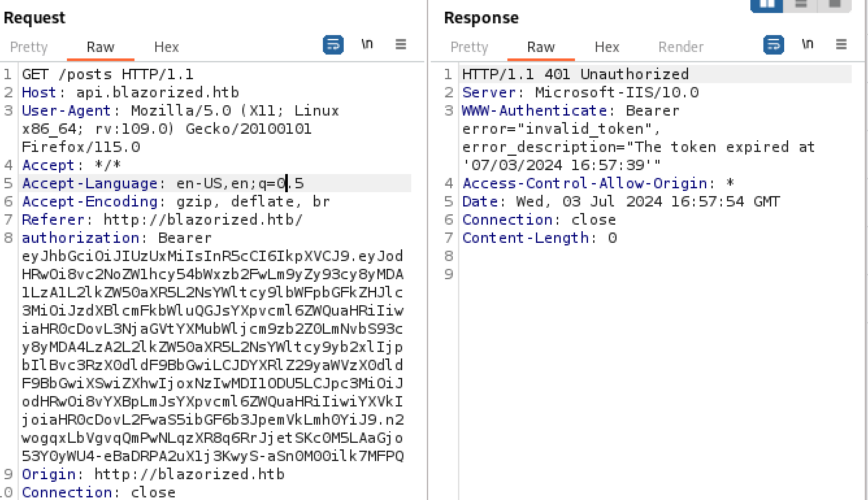Screen dimensions: 868x500
Task: Click the GET /posts HTTP/1.1 request line
Action: tap(107, 75)
